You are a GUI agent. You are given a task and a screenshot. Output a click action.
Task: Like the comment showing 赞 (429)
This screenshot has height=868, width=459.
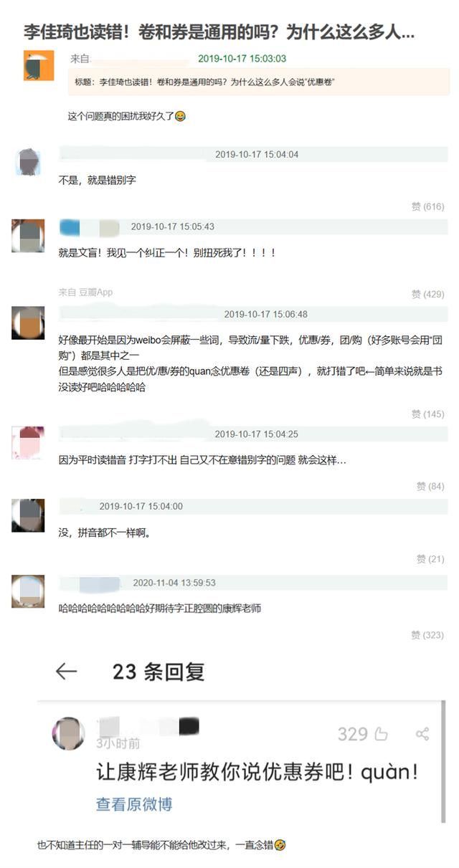(x=427, y=294)
